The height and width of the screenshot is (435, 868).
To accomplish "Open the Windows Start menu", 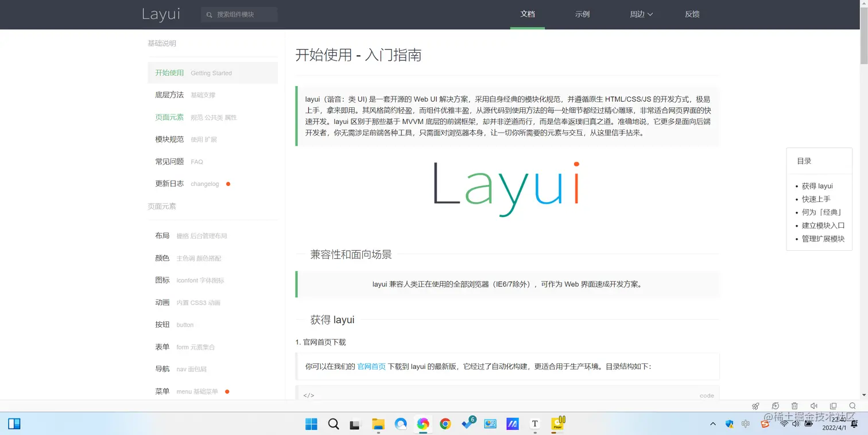I will click(311, 424).
